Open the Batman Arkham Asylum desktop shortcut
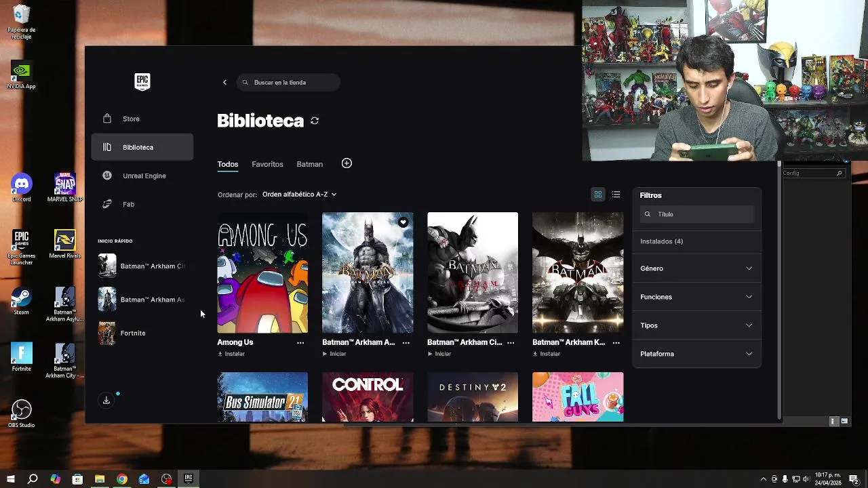868x488 pixels. coord(65,305)
